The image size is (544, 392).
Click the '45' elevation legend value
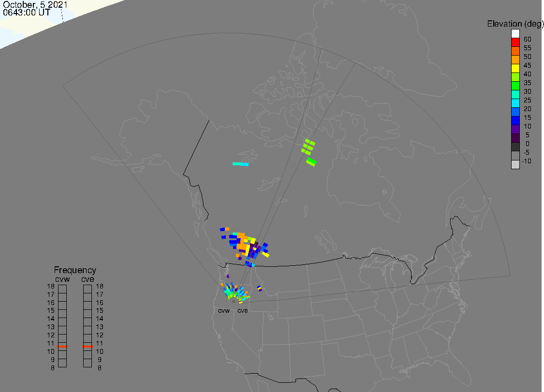(528, 65)
